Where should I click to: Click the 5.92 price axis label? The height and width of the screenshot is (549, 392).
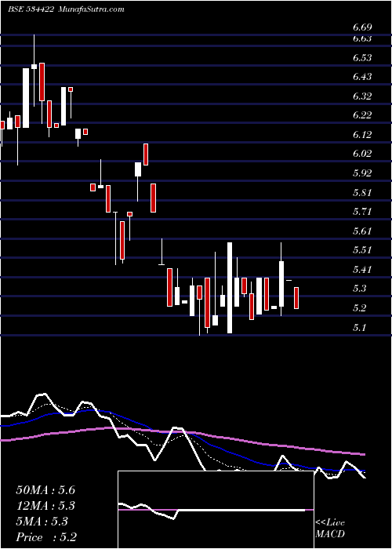coord(362,173)
